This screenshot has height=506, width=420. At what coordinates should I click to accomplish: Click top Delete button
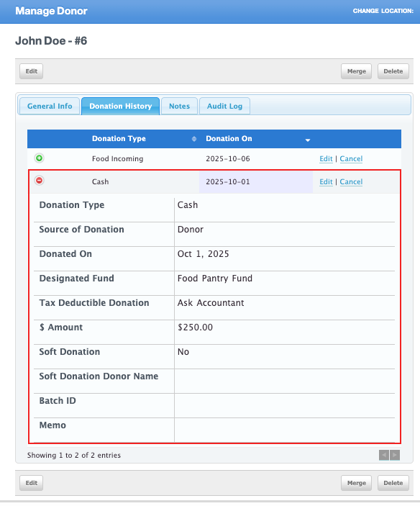pos(393,71)
